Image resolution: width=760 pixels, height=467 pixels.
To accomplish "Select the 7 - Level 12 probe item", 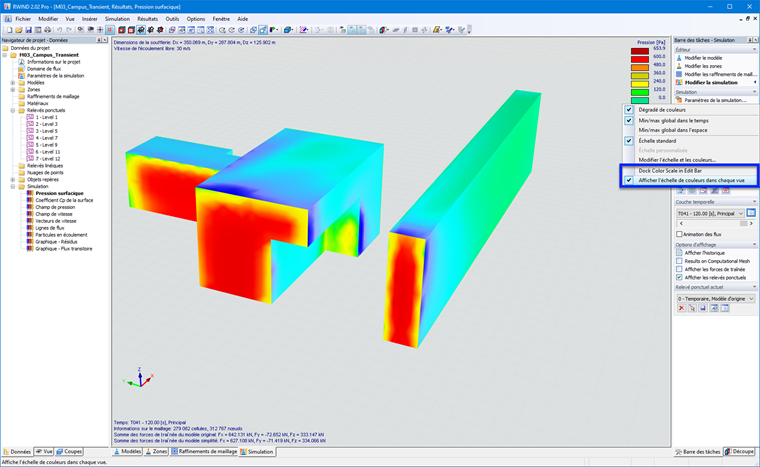I will pyautogui.click(x=48, y=159).
